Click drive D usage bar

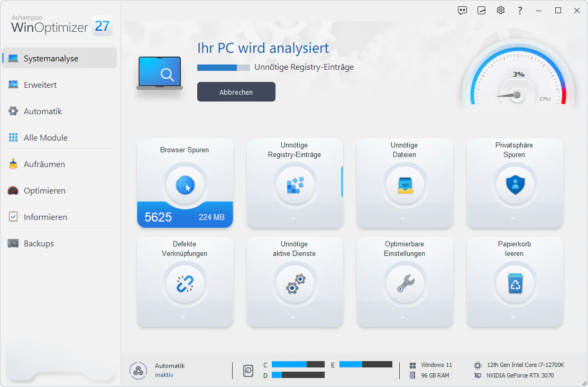click(x=298, y=375)
